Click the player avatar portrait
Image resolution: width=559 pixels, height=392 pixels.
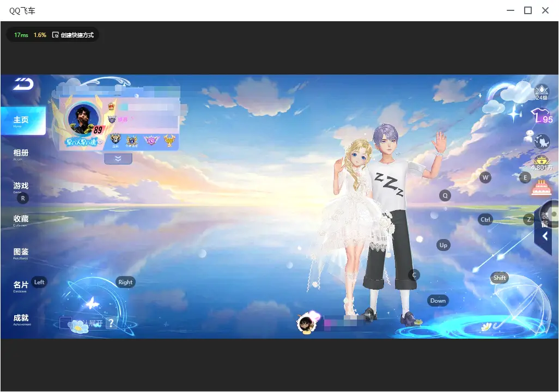point(84,119)
